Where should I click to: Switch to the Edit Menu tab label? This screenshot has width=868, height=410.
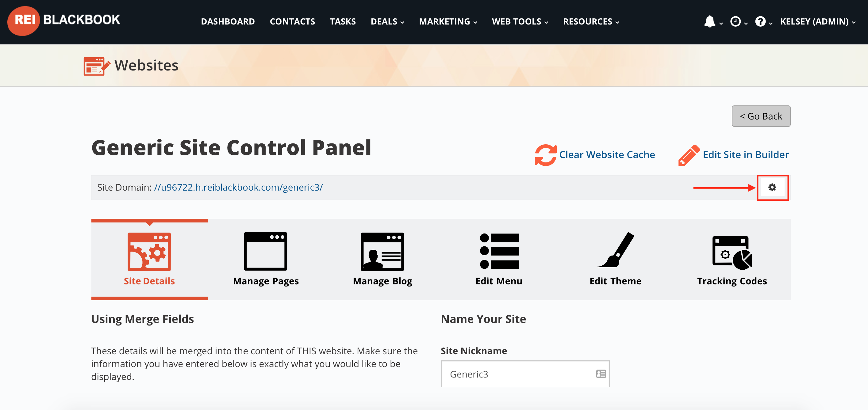[499, 281]
